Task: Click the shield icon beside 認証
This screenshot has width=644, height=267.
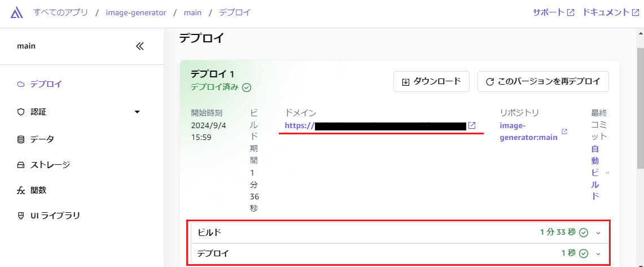Action: pyautogui.click(x=21, y=112)
